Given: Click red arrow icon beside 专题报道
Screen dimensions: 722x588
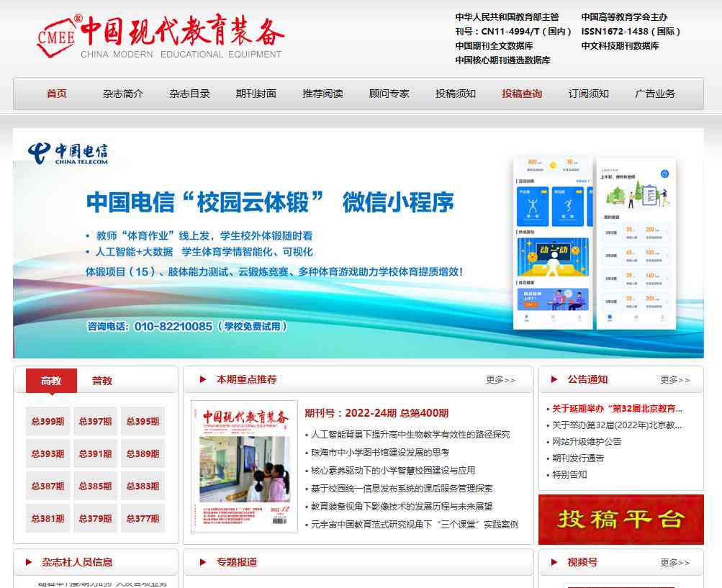Looking at the screenshot, I should click(x=202, y=562).
